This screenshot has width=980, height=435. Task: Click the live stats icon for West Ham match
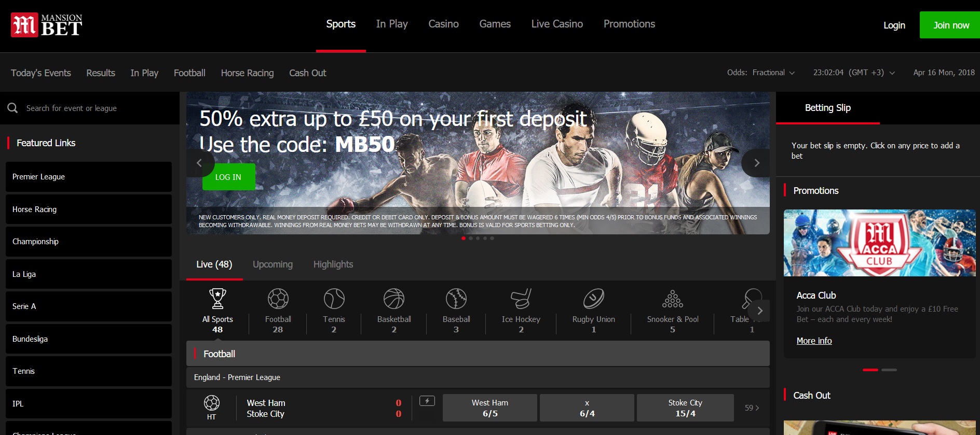point(427,401)
